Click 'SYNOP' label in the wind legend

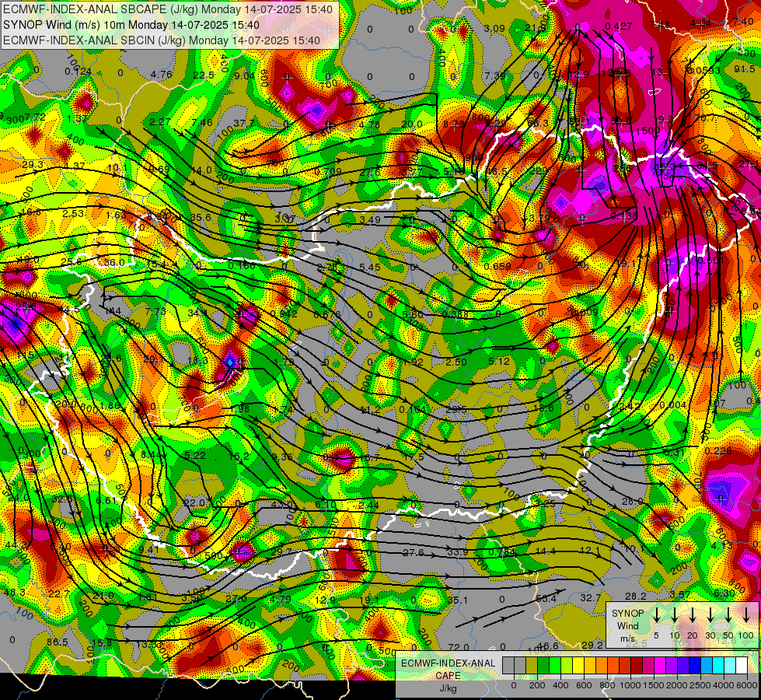[627, 613]
